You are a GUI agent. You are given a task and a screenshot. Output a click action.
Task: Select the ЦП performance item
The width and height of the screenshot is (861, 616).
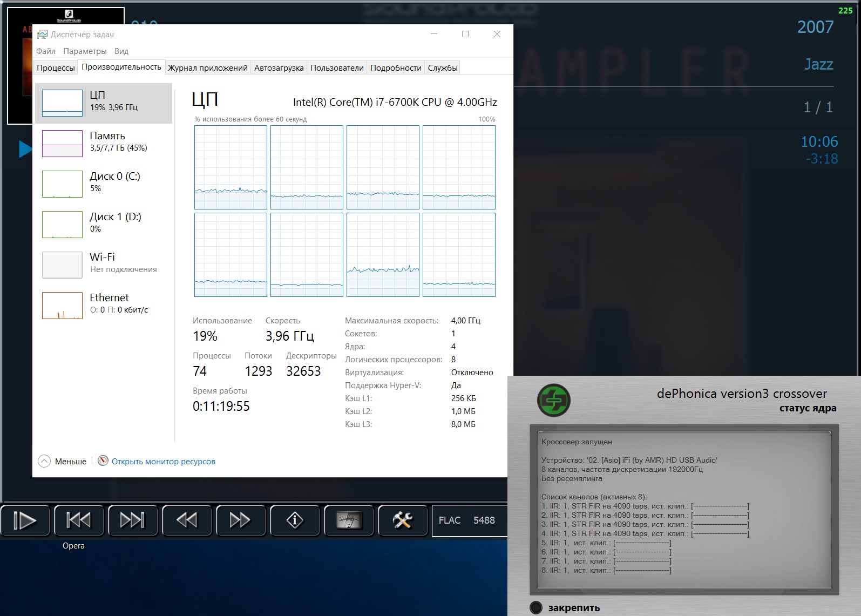coord(104,103)
